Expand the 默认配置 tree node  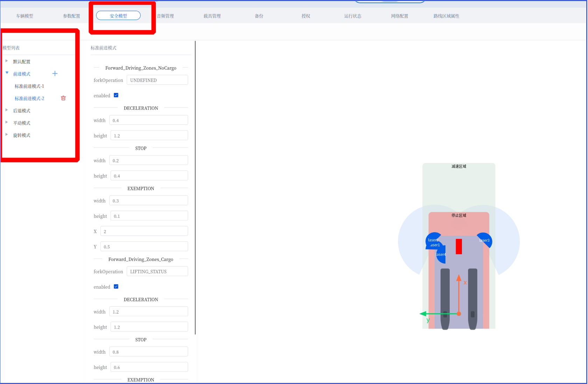coord(7,61)
